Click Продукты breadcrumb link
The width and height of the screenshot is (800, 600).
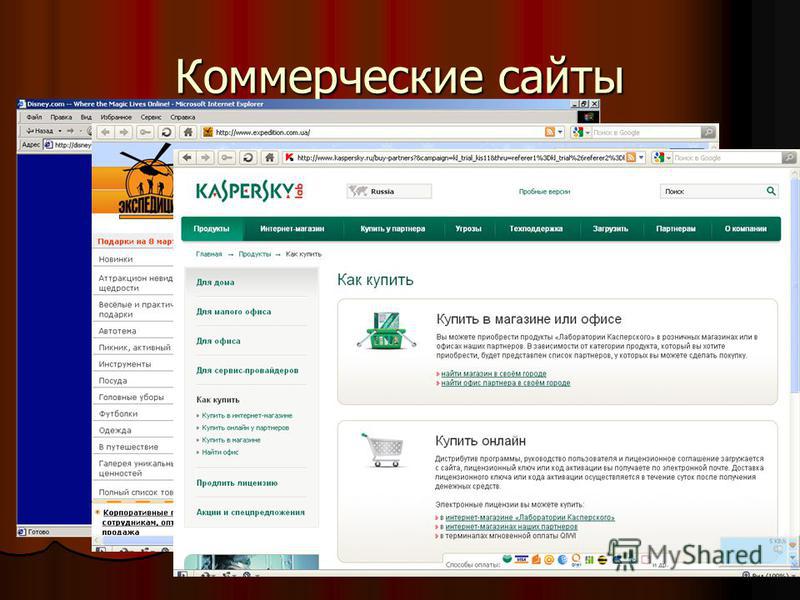[255, 254]
